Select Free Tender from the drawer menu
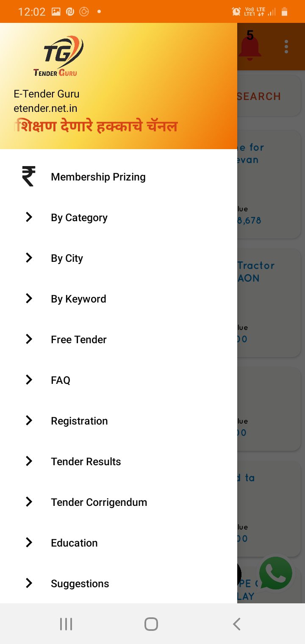Viewport: 305px width, 644px height. (79, 339)
